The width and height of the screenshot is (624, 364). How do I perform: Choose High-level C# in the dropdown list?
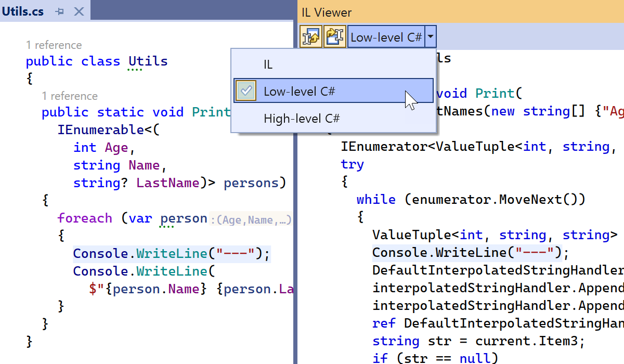pos(302,118)
